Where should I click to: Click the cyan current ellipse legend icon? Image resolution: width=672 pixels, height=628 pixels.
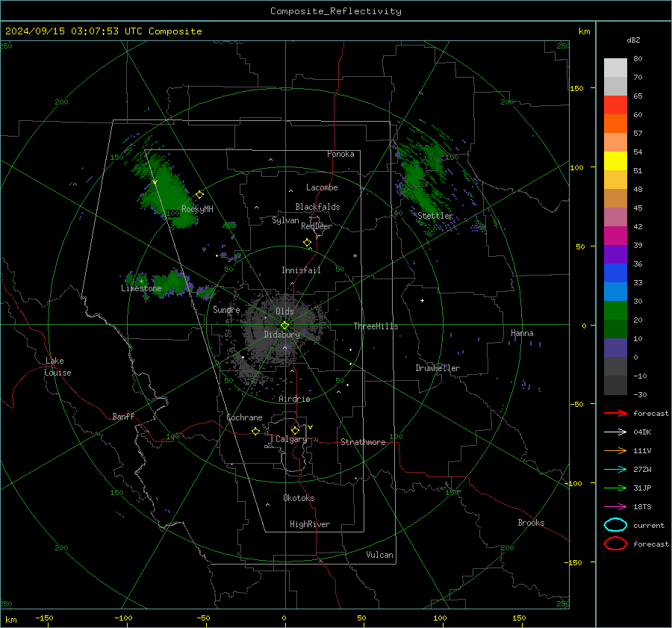pos(615,525)
